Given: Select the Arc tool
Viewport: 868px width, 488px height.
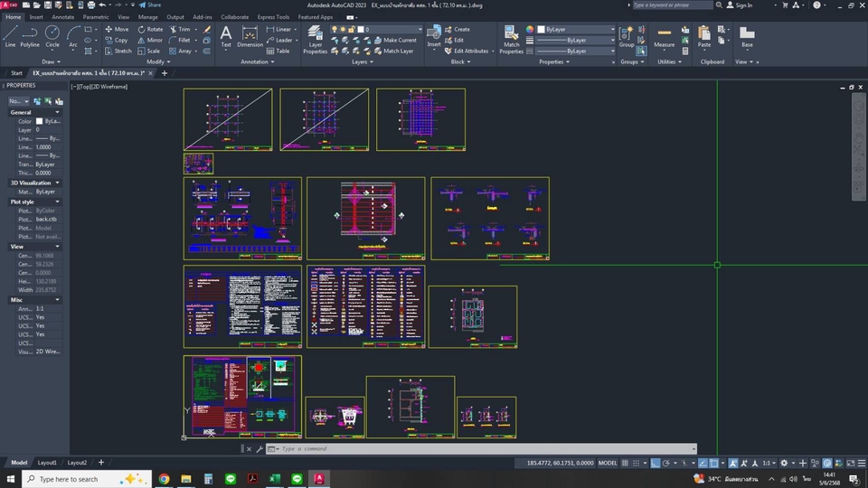Looking at the screenshot, I should click(73, 36).
